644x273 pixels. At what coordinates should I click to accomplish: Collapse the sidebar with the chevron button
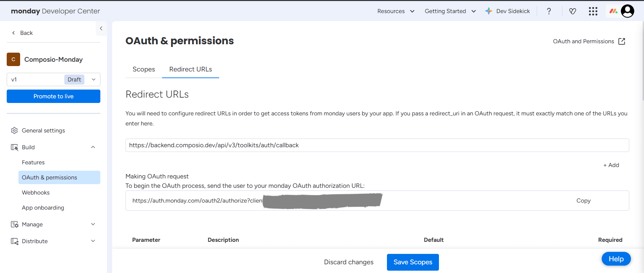pyautogui.click(x=101, y=29)
